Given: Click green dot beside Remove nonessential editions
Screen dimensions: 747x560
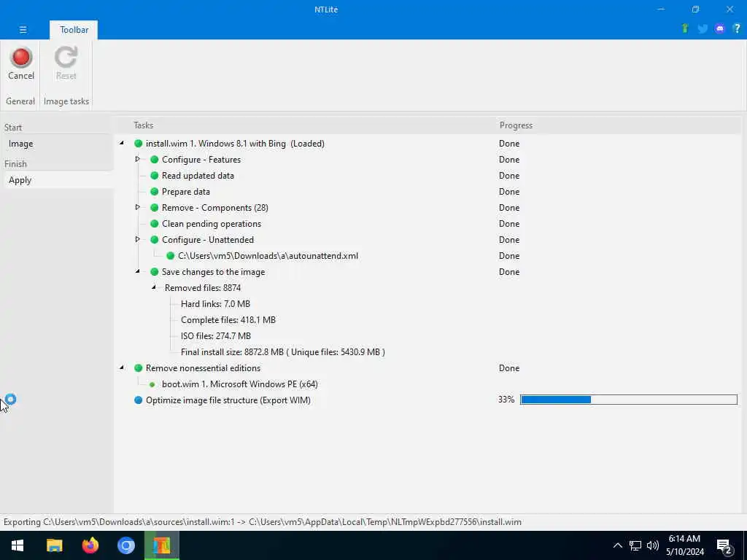Looking at the screenshot, I should (x=138, y=368).
